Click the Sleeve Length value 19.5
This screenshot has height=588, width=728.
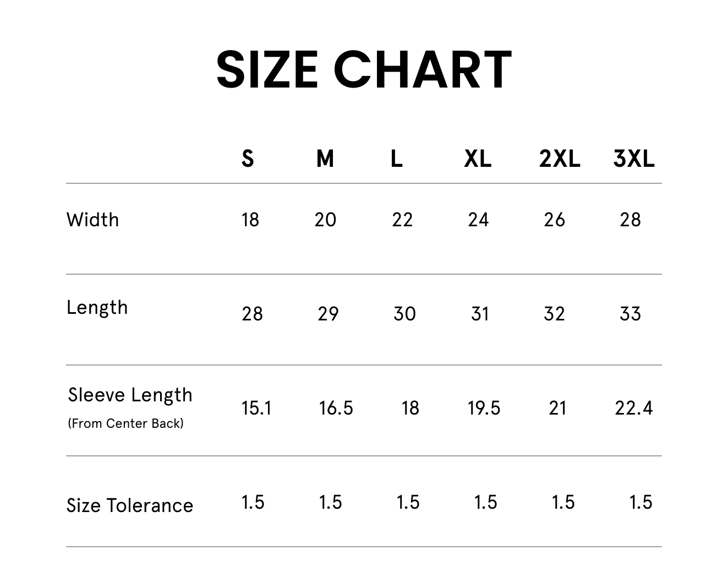pos(484,408)
